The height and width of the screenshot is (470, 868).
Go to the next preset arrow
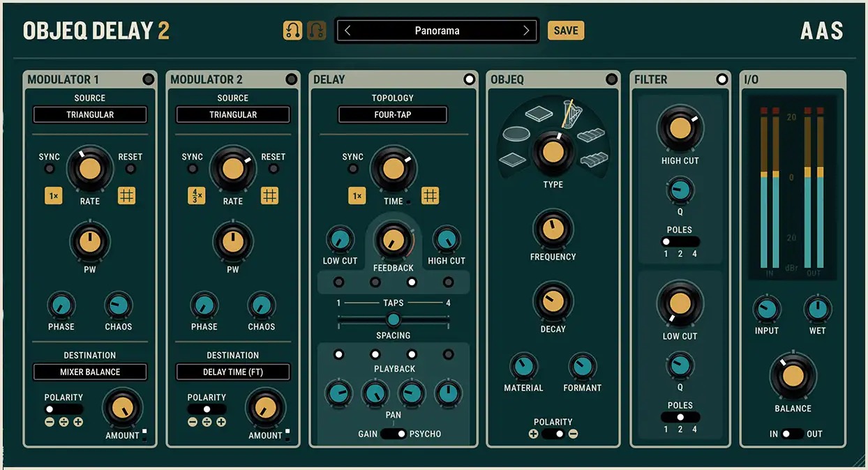[526, 31]
